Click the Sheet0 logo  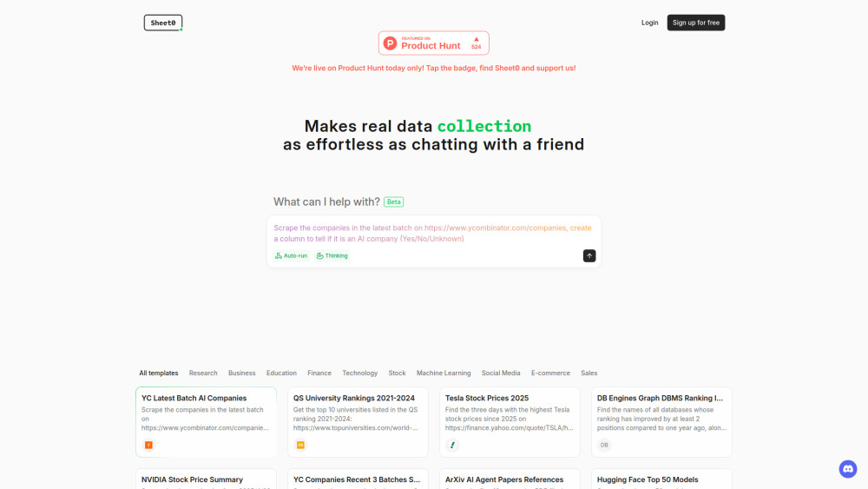pos(163,23)
